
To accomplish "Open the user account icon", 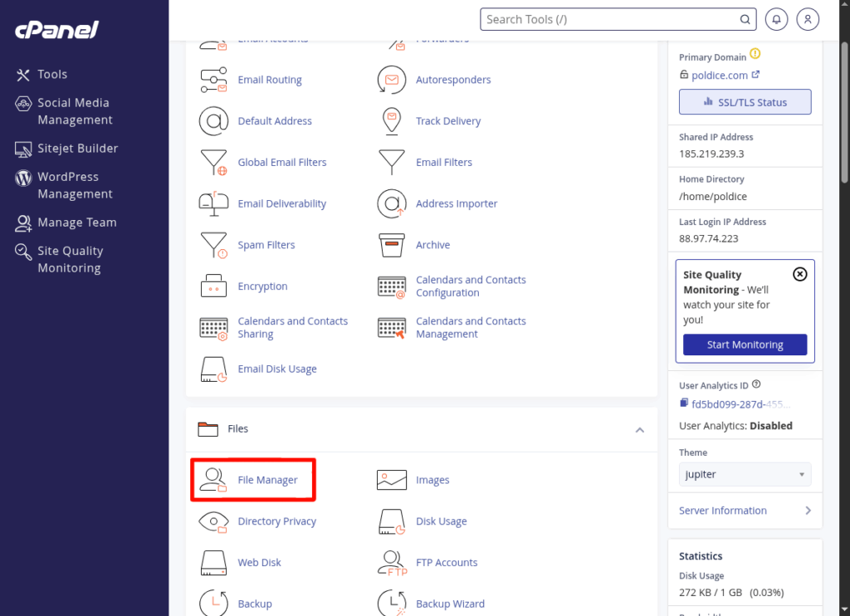I will [x=808, y=19].
